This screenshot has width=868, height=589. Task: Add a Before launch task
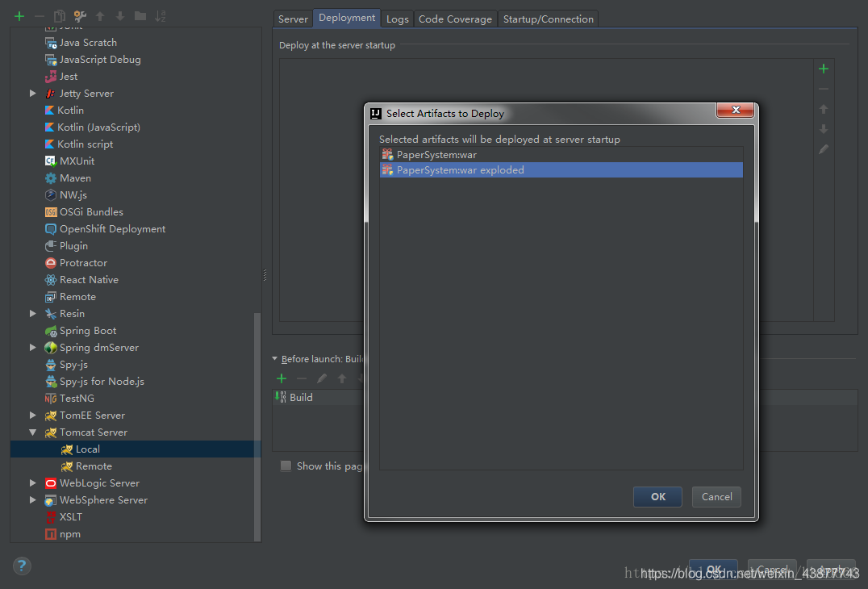(282, 378)
